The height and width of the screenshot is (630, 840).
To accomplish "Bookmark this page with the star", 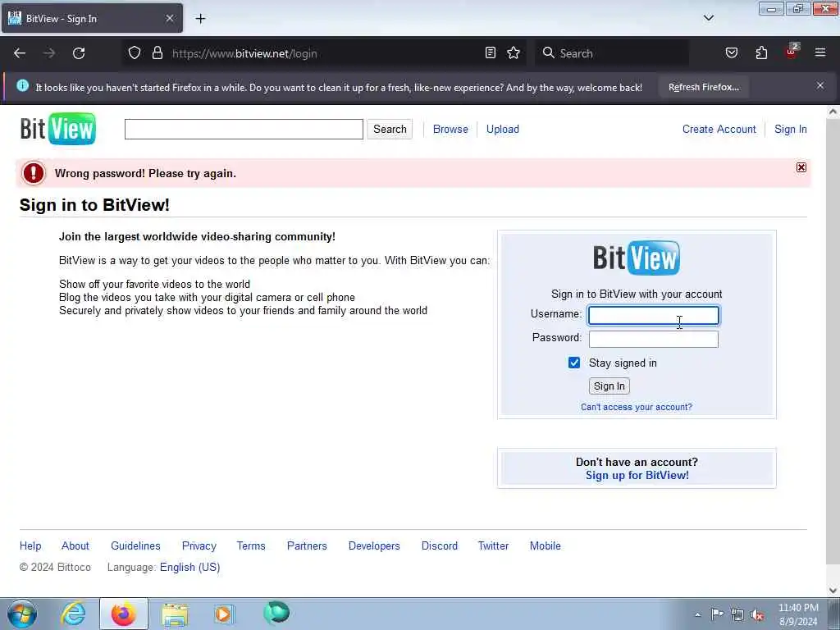I will [514, 53].
